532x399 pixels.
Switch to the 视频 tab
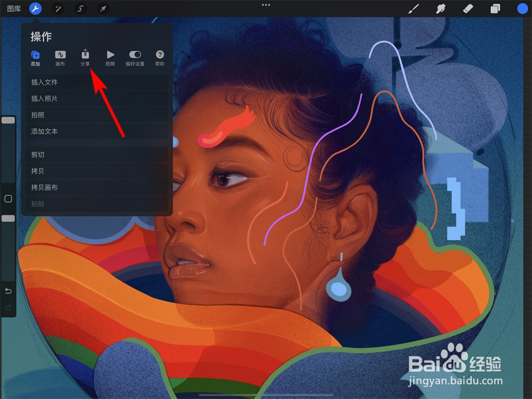point(110,58)
